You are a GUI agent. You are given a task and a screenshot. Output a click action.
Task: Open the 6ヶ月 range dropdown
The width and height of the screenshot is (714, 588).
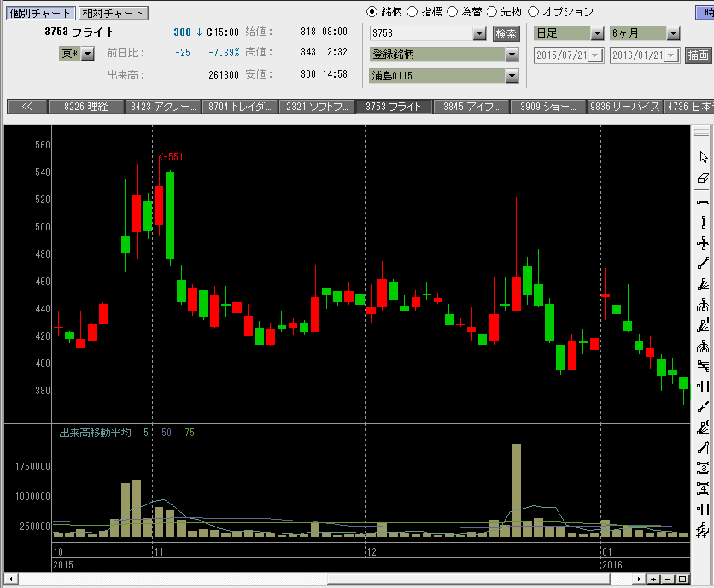[x=673, y=33]
